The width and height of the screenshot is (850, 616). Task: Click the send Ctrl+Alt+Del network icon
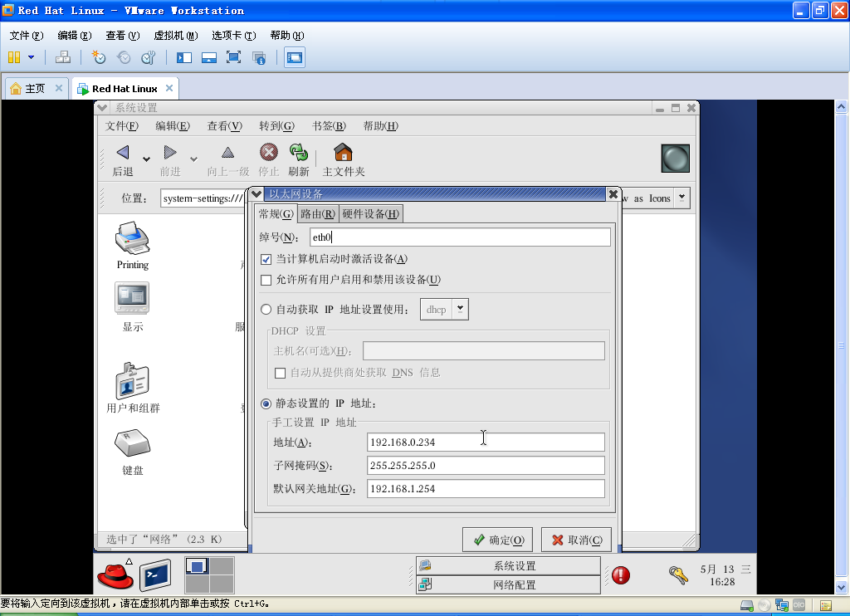coord(63,57)
